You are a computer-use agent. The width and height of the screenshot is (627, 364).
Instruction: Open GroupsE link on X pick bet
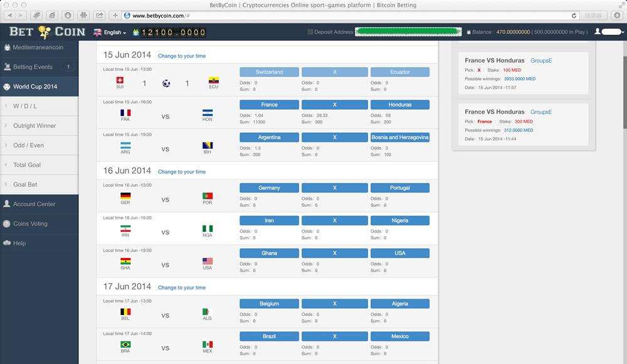[x=541, y=60]
